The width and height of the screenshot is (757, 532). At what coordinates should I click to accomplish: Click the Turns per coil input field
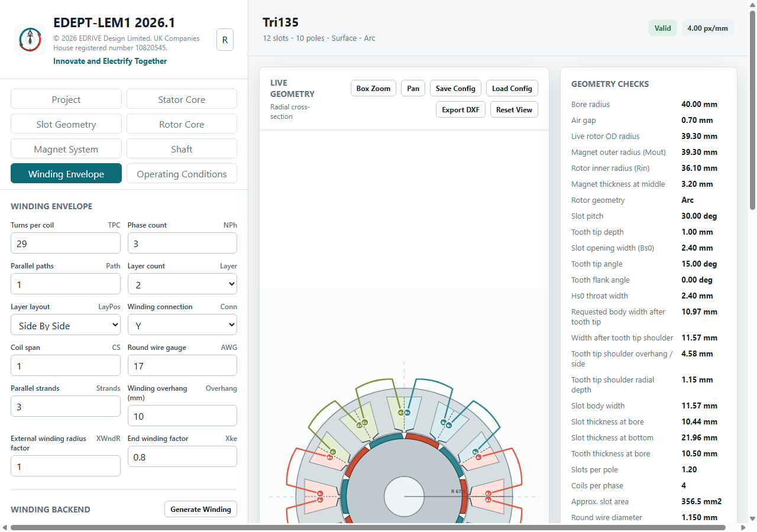click(66, 244)
